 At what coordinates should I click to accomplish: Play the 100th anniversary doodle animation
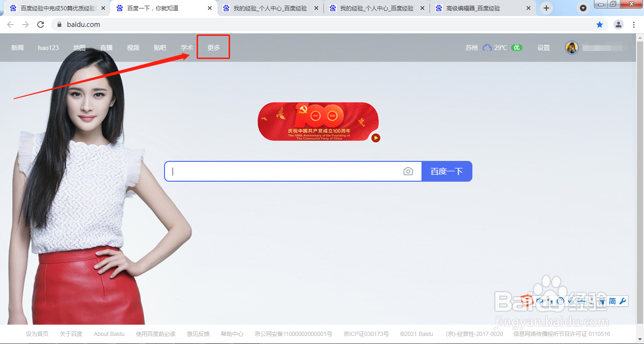(376, 138)
